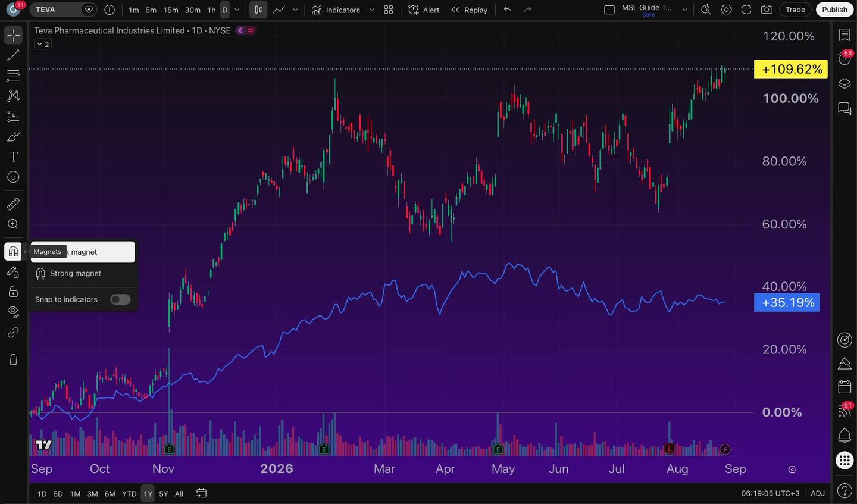The image size is (857, 504).
Task: Add a symbol with the plus icon
Action: 110,10
